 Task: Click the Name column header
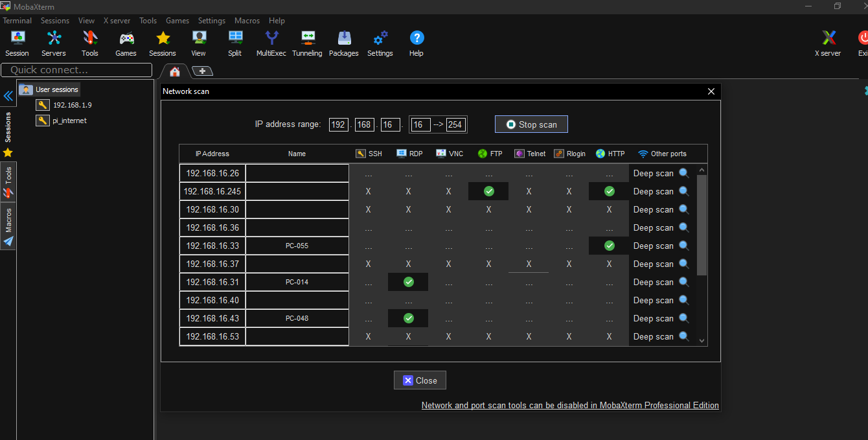pyautogui.click(x=297, y=154)
